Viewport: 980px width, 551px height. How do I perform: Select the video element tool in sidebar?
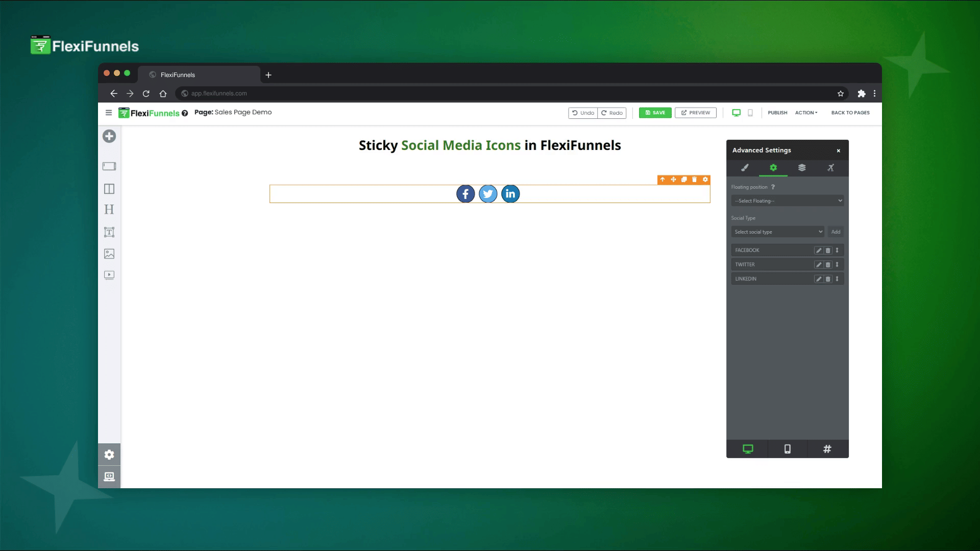(x=109, y=275)
